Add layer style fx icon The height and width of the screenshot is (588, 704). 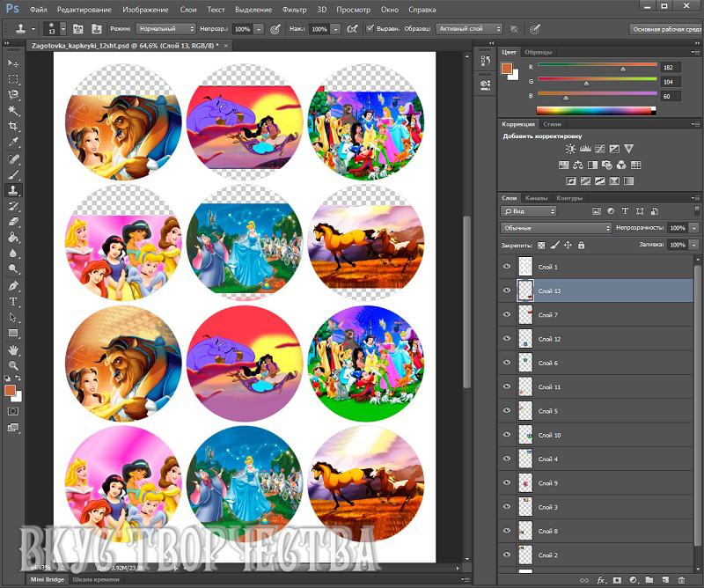click(601, 580)
